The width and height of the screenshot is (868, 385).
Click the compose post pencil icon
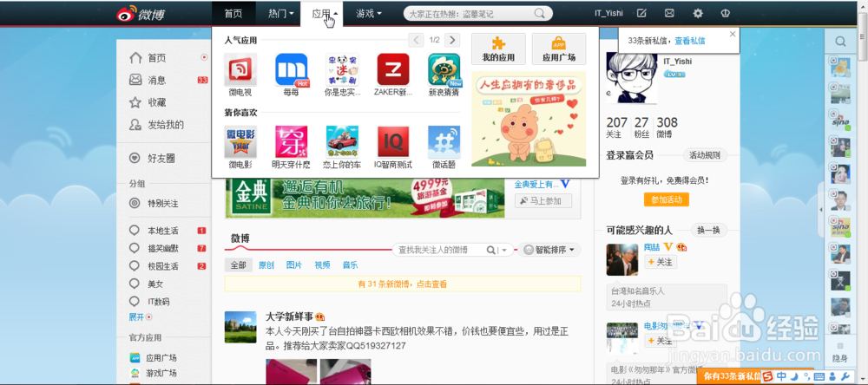[x=641, y=13]
